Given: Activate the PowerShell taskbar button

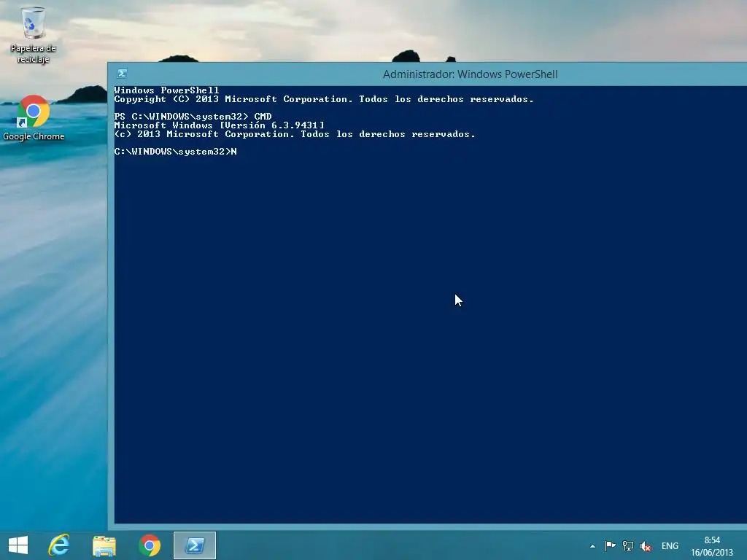Looking at the screenshot, I should [x=194, y=545].
